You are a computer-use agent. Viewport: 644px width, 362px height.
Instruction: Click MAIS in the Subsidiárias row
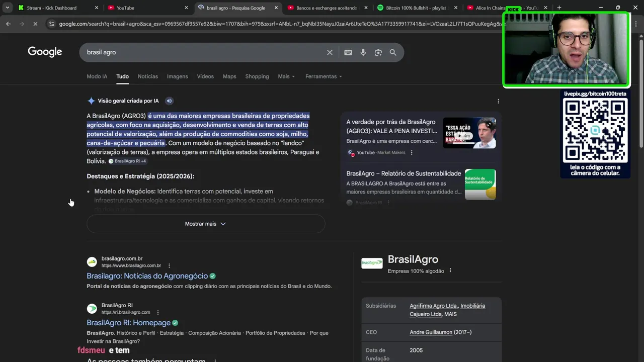click(x=451, y=314)
